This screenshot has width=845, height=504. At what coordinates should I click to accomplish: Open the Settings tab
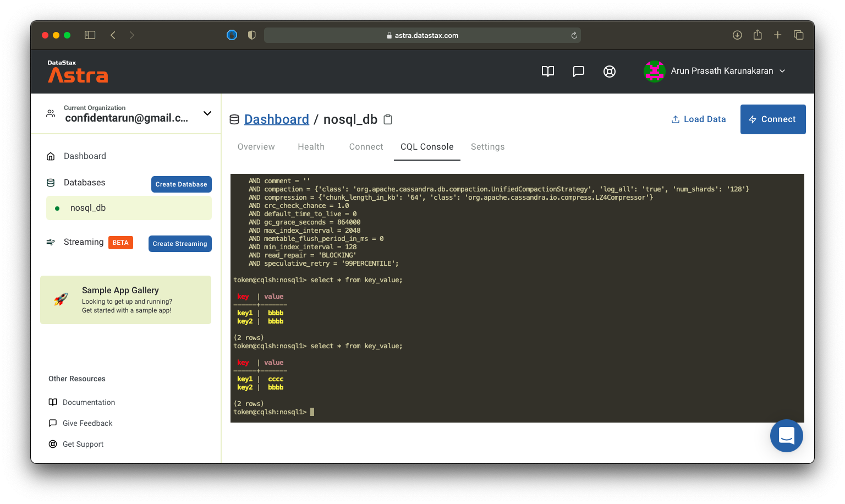pyautogui.click(x=487, y=146)
